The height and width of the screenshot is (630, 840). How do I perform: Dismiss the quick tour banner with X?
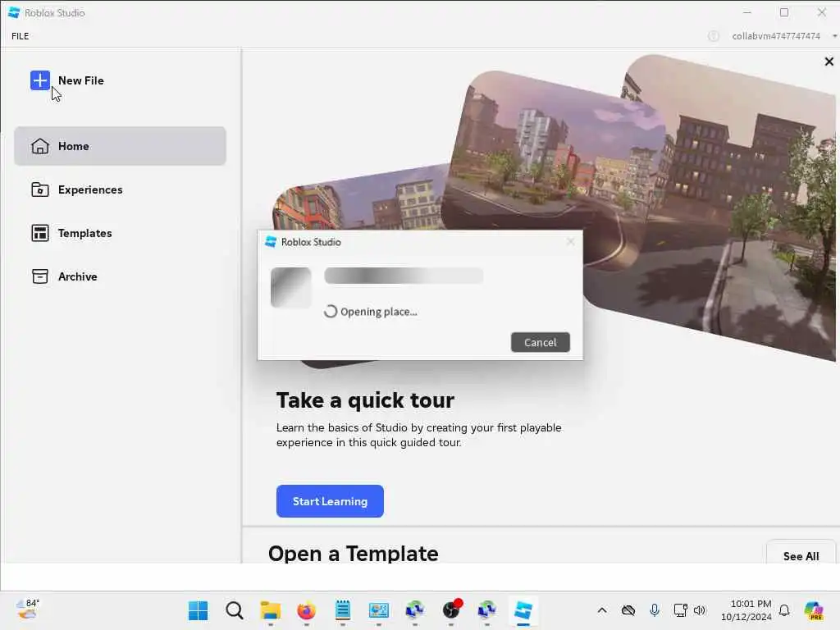click(829, 62)
